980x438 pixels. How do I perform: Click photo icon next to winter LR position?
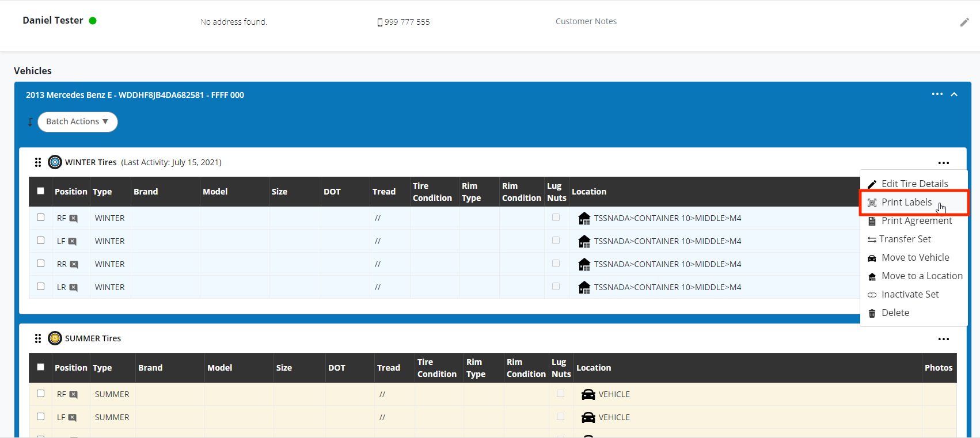pyautogui.click(x=74, y=288)
